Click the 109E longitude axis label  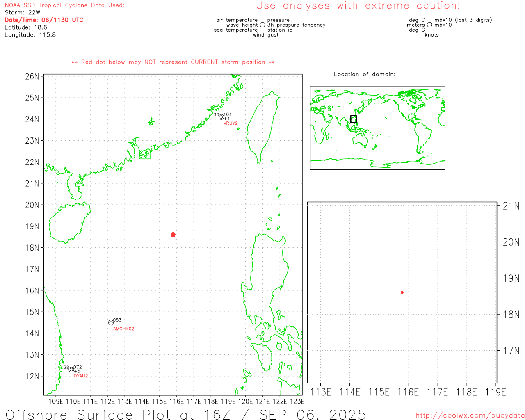click(56, 401)
